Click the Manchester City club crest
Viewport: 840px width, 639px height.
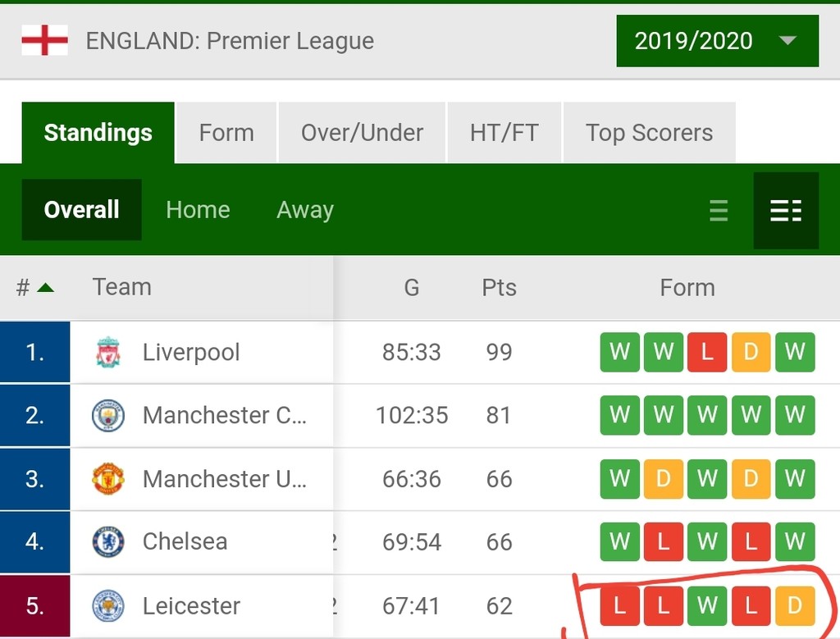point(107,416)
